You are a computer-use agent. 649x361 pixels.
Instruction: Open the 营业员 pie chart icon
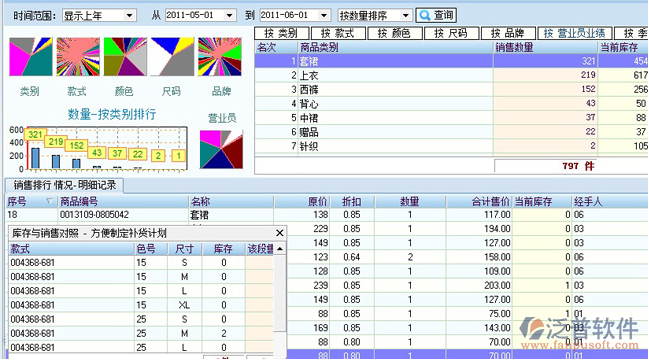point(221,149)
